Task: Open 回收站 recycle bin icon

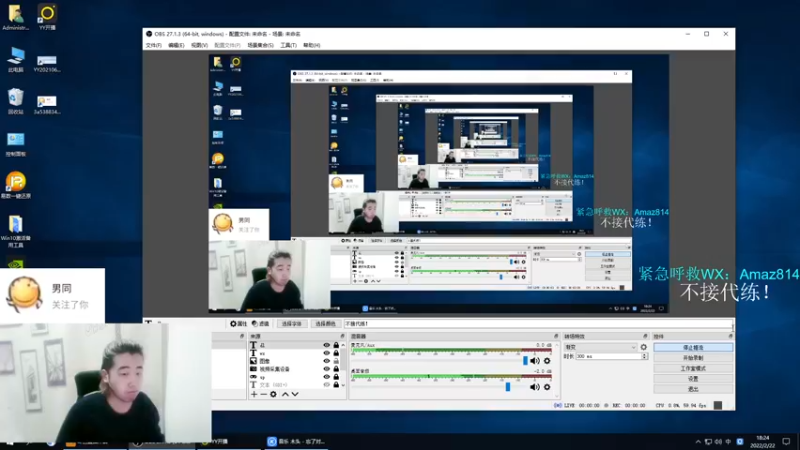Action: 16,101
